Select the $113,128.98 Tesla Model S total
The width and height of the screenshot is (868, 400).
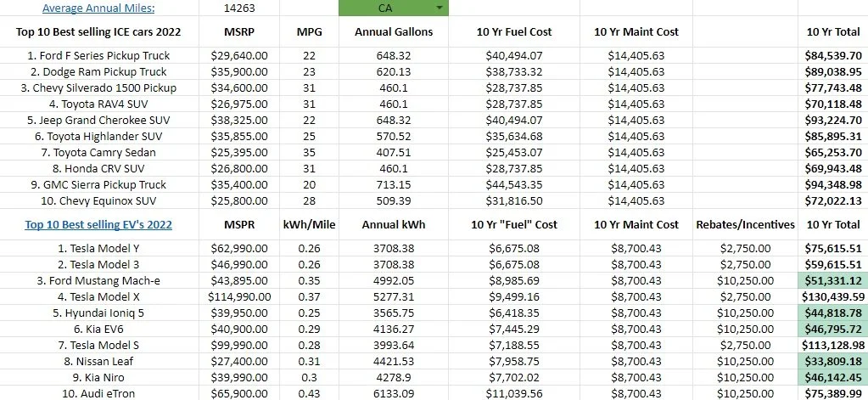(x=834, y=345)
